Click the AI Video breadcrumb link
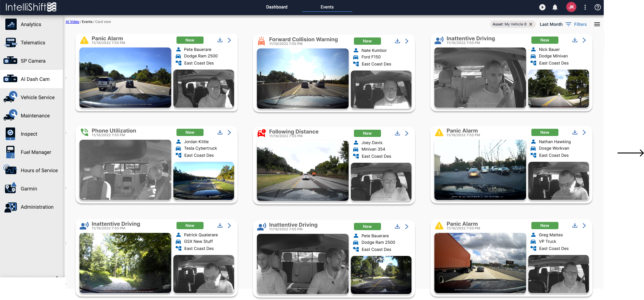This screenshot has height=300, width=644. click(72, 22)
